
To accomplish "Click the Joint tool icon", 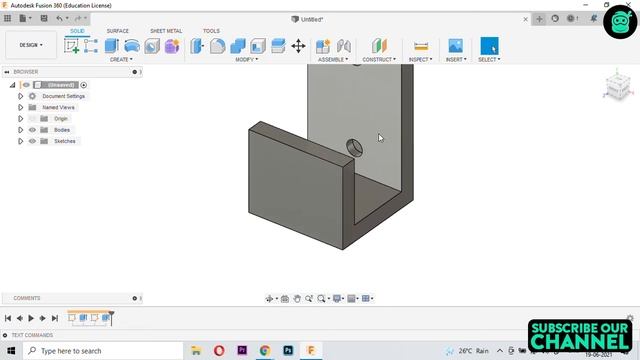I will 344,46.
